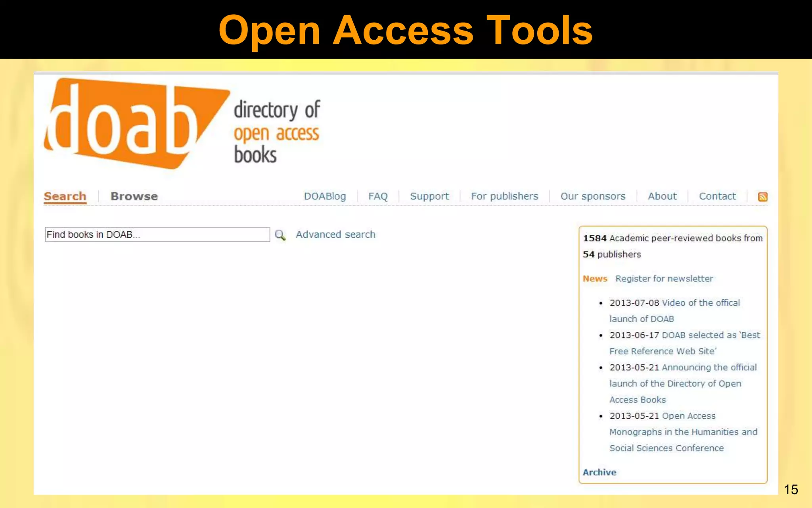Open the FAQ page
This screenshot has width=812, height=508.
click(x=378, y=196)
